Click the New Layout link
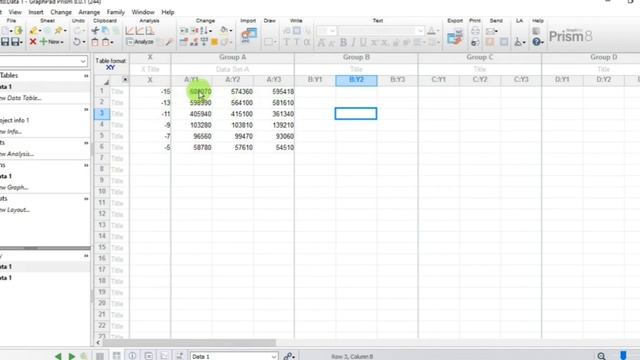This screenshot has width=640, height=360. tap(15, 210)
